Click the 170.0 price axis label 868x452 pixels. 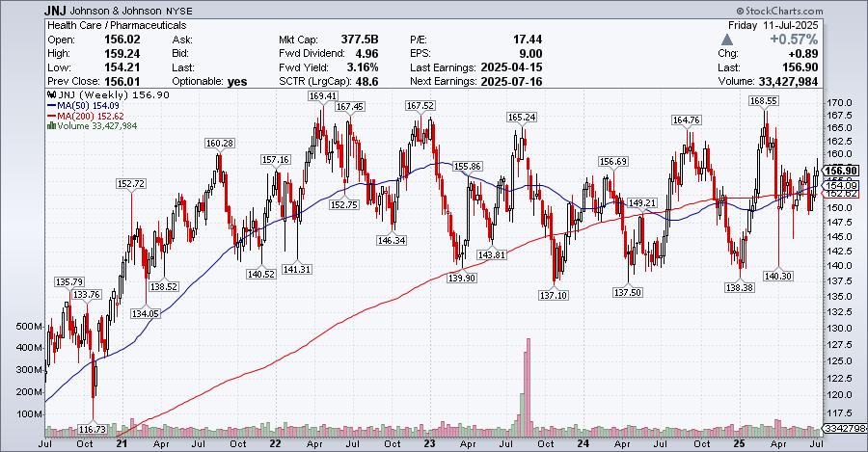tap(838, 103)
